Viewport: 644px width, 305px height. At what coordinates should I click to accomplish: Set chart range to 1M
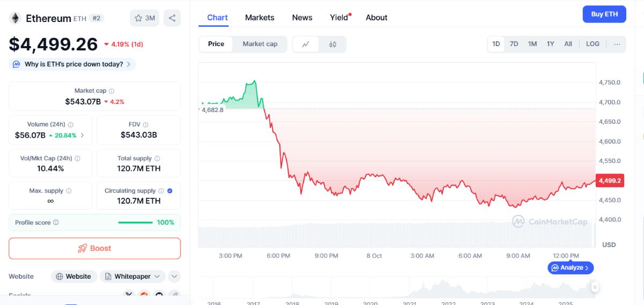(532, 44)
